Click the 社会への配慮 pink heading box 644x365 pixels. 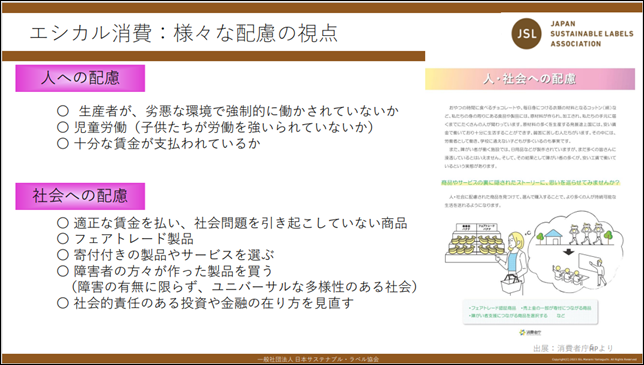tap(80, 196)
